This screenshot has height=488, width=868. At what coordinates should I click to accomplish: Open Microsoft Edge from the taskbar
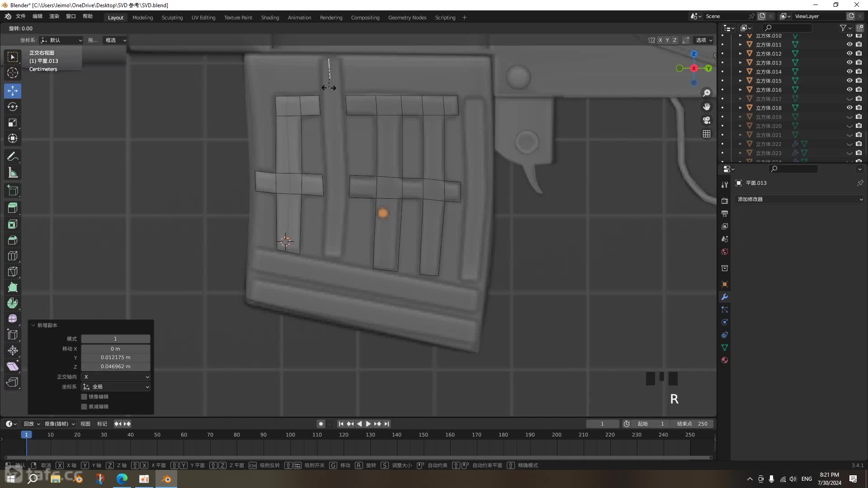click(x=122, y=479)
